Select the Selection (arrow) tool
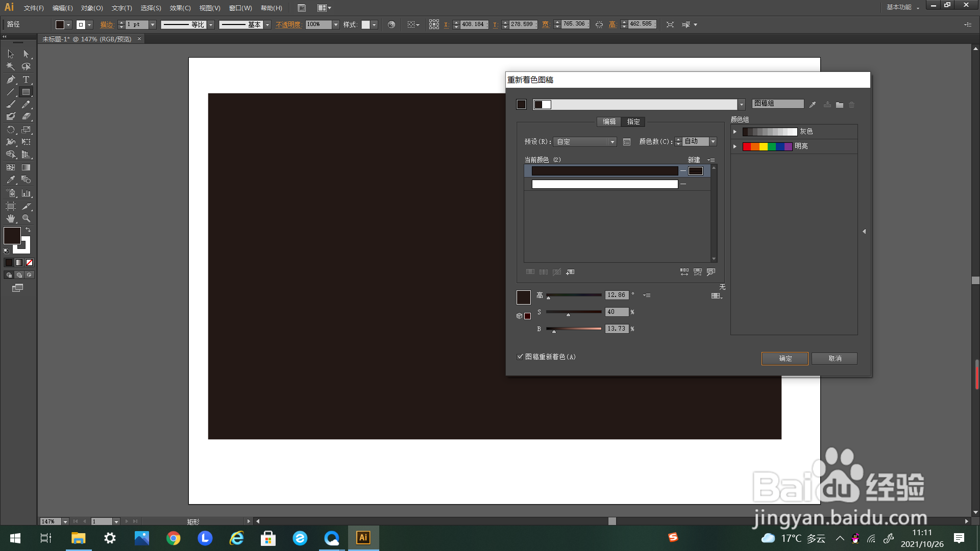Image resolution: width=980 pixels, height=551 pixels. tap(11, 54)
